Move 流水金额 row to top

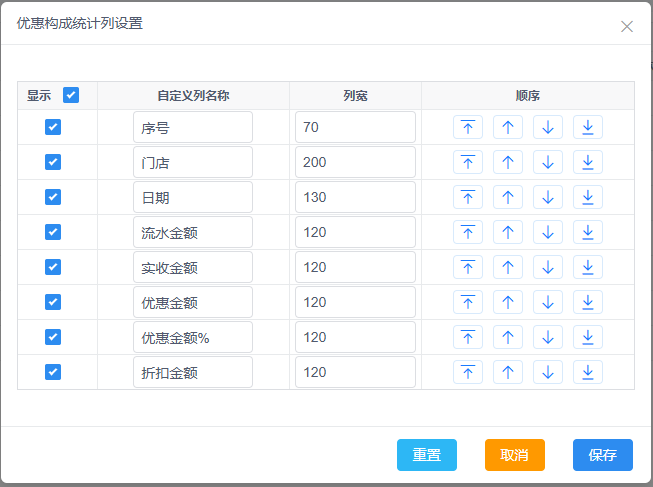tap(468, 232)
